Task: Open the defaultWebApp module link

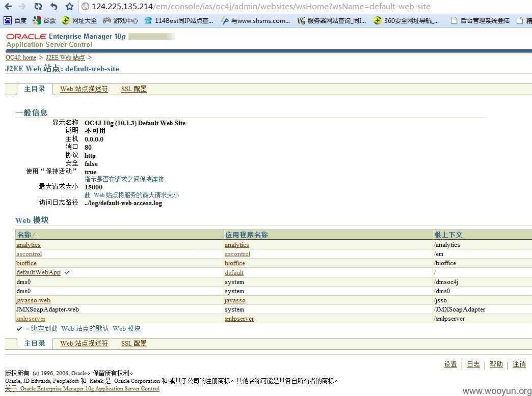Action: [x=38, y=272]
